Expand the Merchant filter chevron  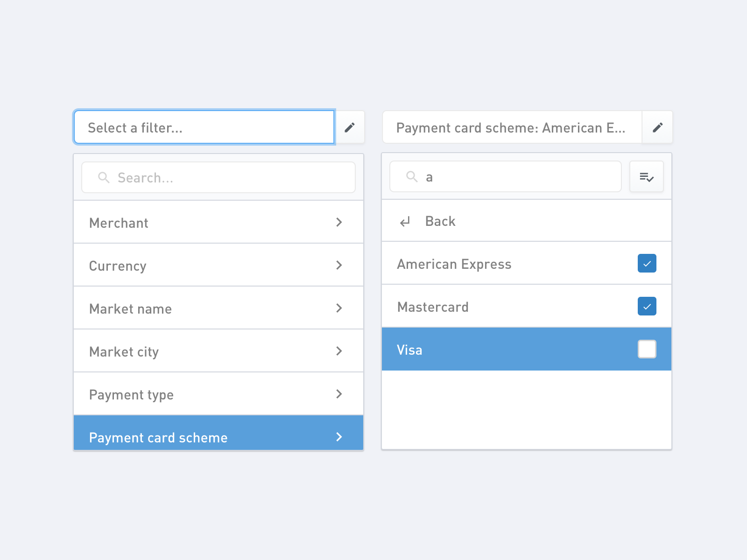pyautogui.click(x=339, y=223)
